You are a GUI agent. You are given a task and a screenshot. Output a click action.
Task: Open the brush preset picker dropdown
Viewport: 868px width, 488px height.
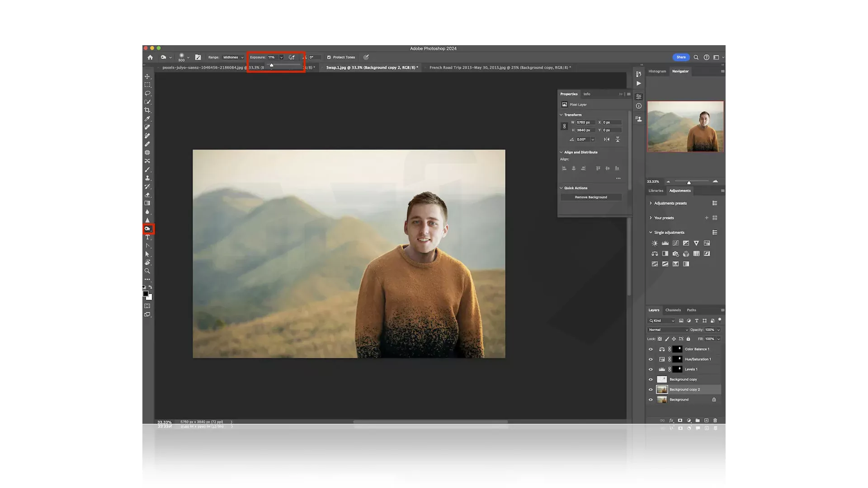point(188,57)
